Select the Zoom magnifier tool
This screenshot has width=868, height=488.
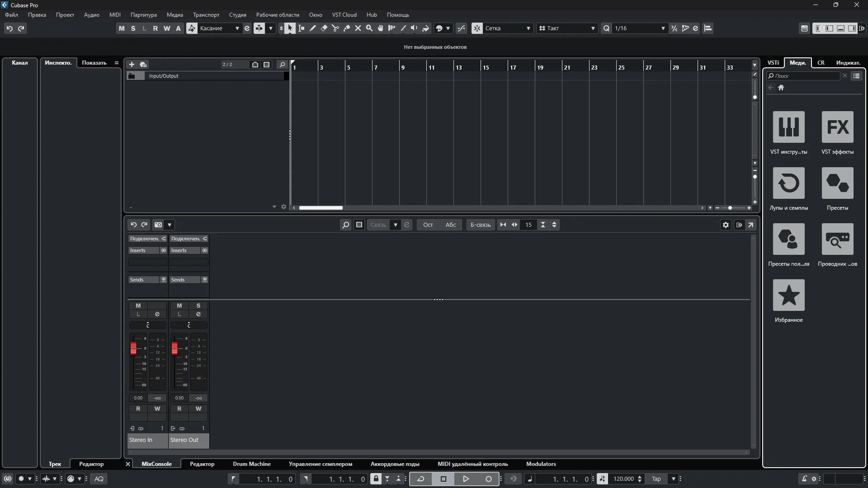coord(369,28)
